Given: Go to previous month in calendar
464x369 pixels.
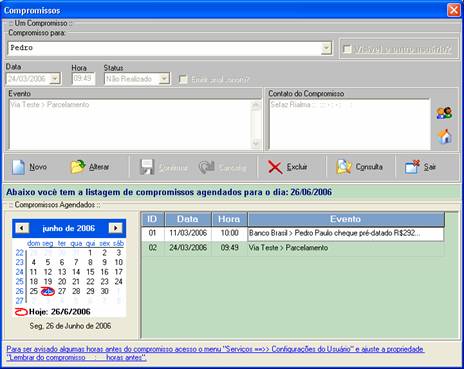Looking at the screenshot, I should click(x=22, y=228).
